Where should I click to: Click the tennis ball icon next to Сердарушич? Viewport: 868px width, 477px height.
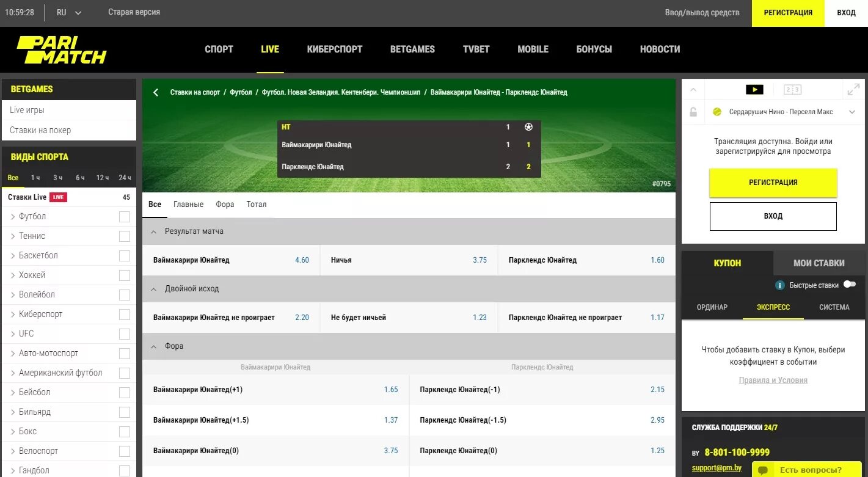click(717, 112)
